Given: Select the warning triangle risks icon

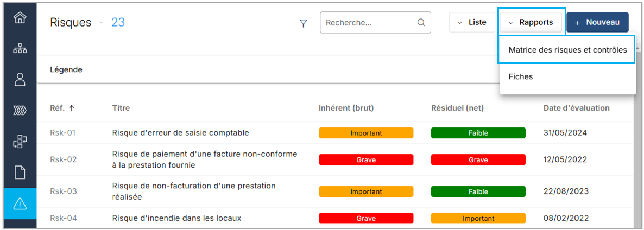Looking at the screenshot, I should (20, 203).
